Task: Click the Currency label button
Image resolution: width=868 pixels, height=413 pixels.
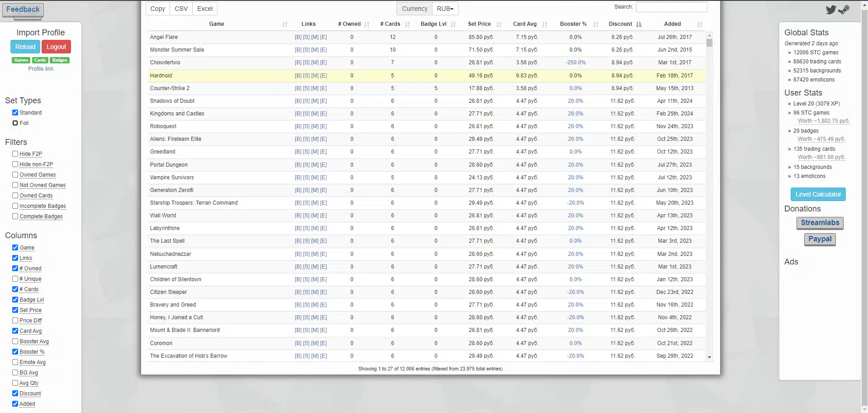Action: click(x=414, y=9)
